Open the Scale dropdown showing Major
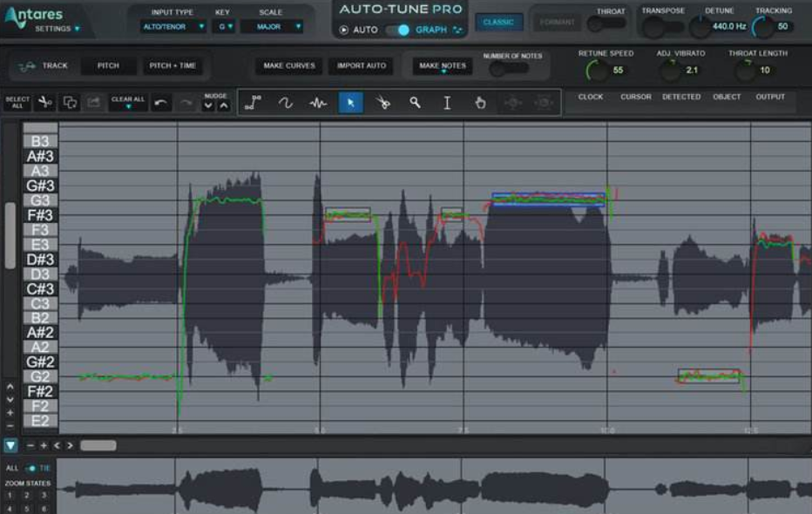Screen dimensions: 812x514 click(273, 26)
